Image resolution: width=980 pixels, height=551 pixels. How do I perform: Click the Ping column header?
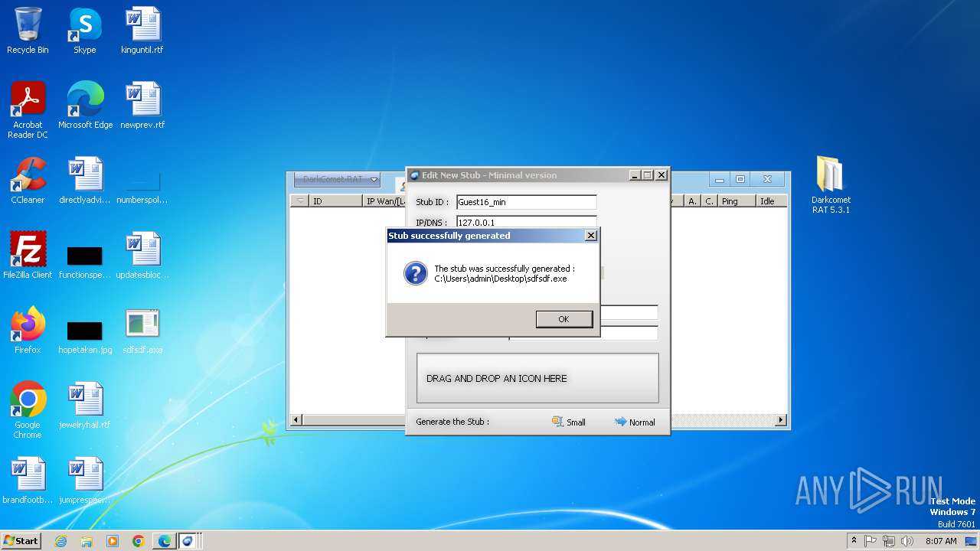click(x=737, y=201)
